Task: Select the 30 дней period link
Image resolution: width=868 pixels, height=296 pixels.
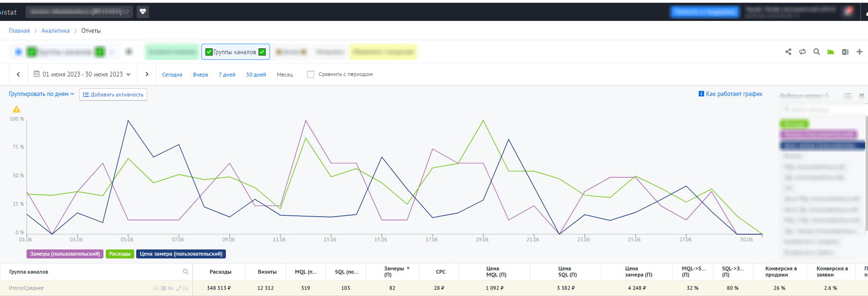Action: 256,75
